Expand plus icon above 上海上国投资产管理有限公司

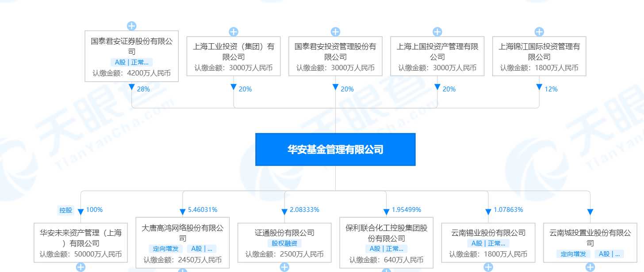(x=437, y=32)
